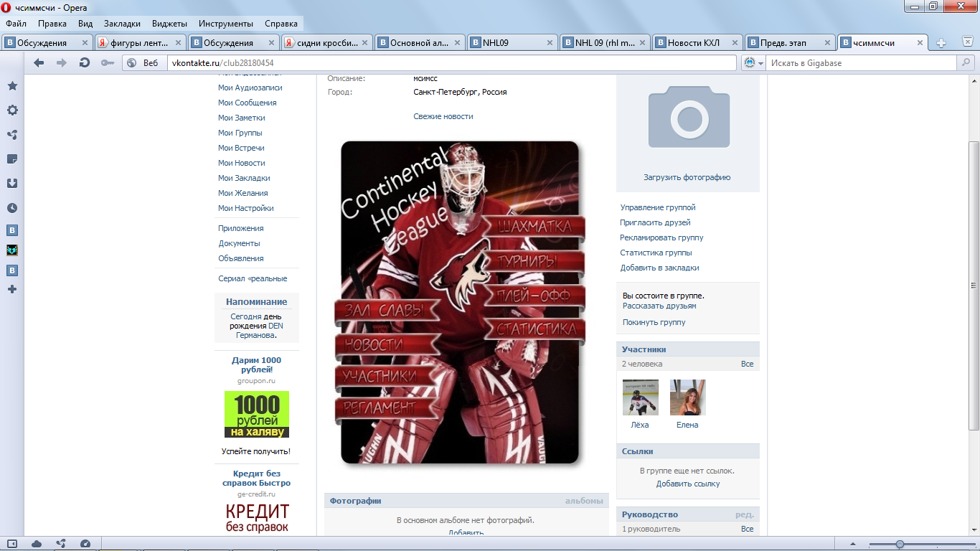
Task: Click the 1000 рублей на халяву ad image
Action: click(257, 415)
